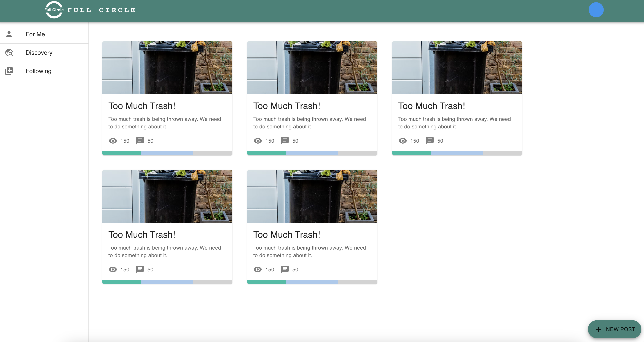Image resolution: width=644 pixels, height=342 pixels.
Task: Click the Following add-library icon
Action: click(x=9, y=71)
